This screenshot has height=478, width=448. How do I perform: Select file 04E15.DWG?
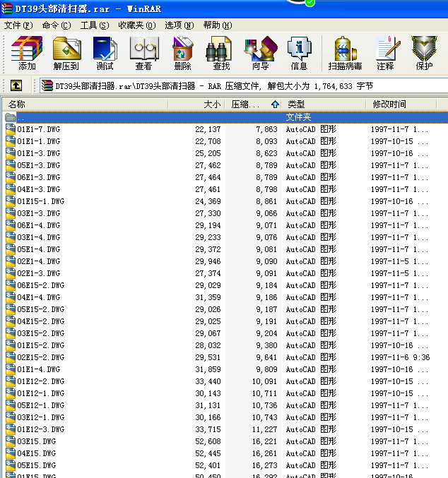(x=36, y=453)
